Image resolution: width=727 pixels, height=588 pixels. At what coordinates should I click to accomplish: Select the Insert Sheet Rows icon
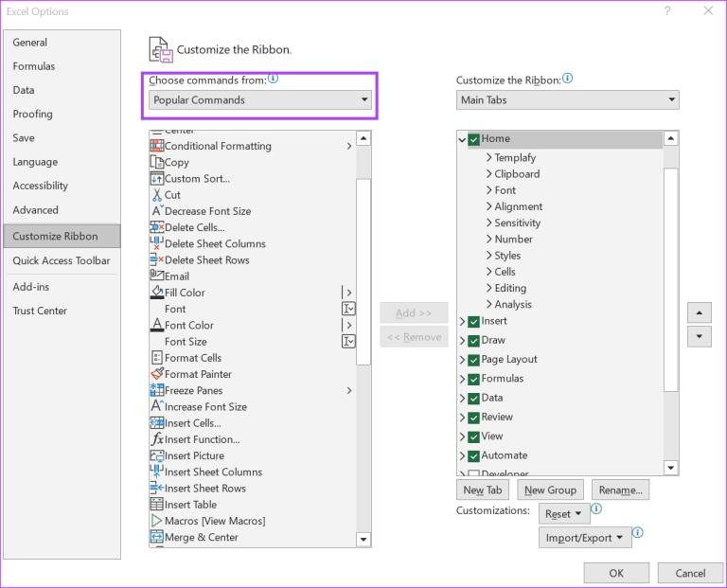click(x=157, y=488)
